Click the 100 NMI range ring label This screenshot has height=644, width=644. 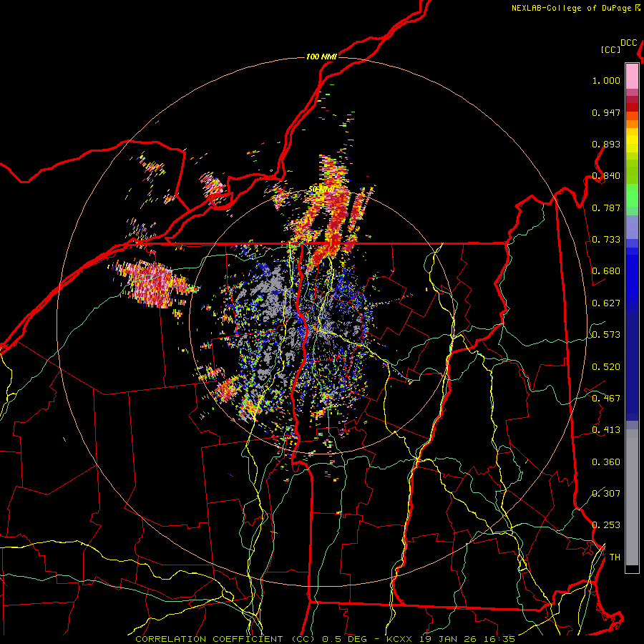pos(321,57)
